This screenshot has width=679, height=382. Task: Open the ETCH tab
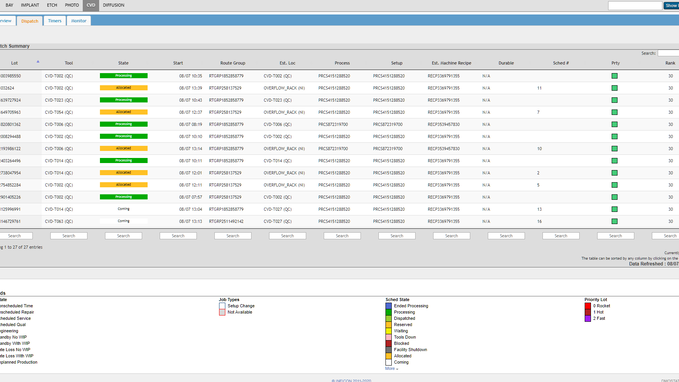pyautogui.click(x=52, y=5)
